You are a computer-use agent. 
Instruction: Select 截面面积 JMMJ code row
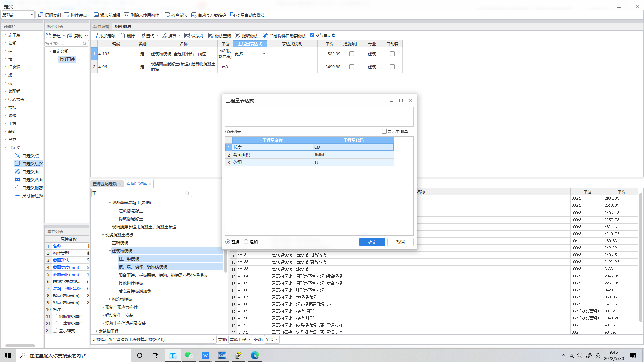point(309,155)
